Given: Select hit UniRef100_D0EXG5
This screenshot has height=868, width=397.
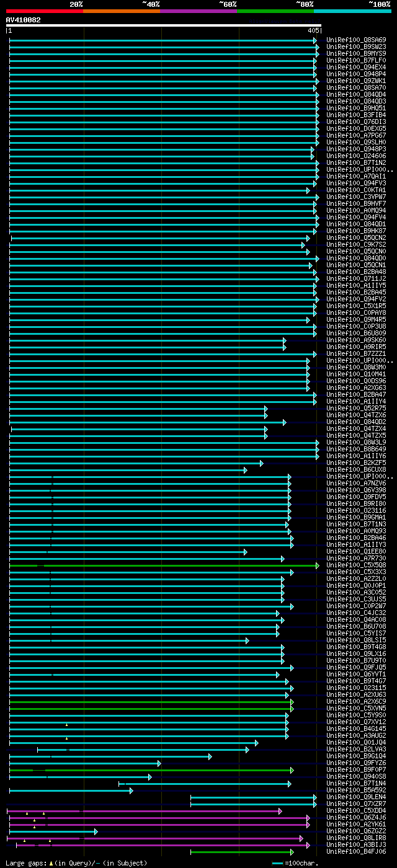Looking at the screenshot, I should click(x=356, y=129).
